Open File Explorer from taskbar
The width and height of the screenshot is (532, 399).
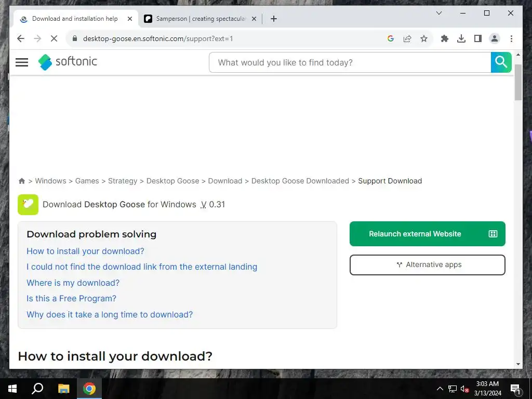(x=63, y=389)
